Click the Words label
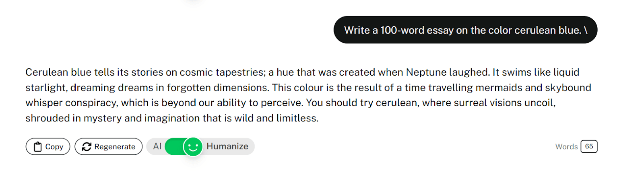Viewport: 644px width, 181px height. pyautogui.click(x=566, y=147)
